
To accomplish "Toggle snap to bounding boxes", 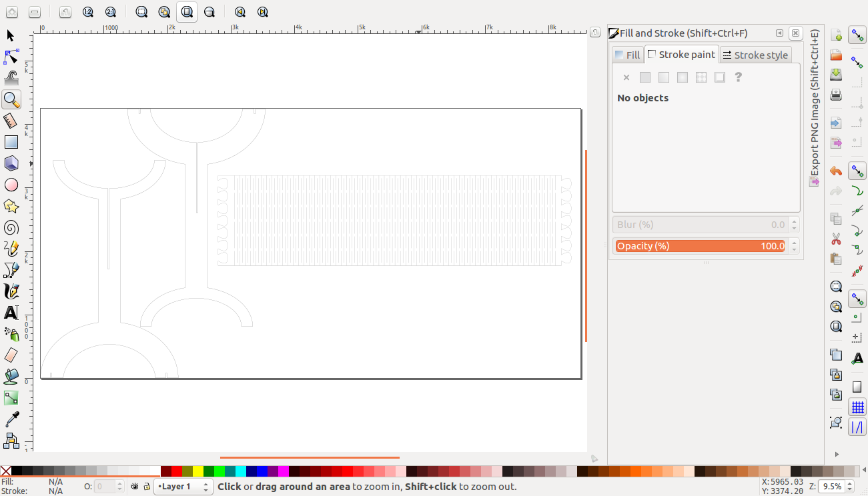I will point(857,62).
